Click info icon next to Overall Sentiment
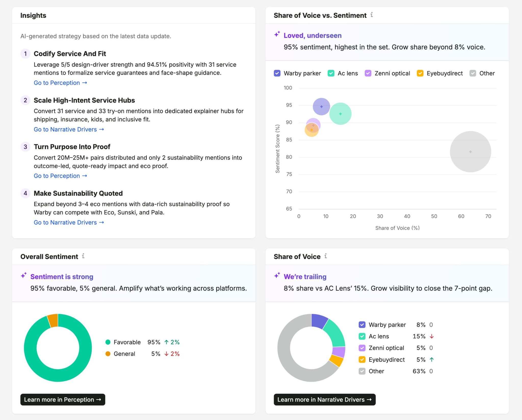Screen dimensions: 522x420 point(83,256)
